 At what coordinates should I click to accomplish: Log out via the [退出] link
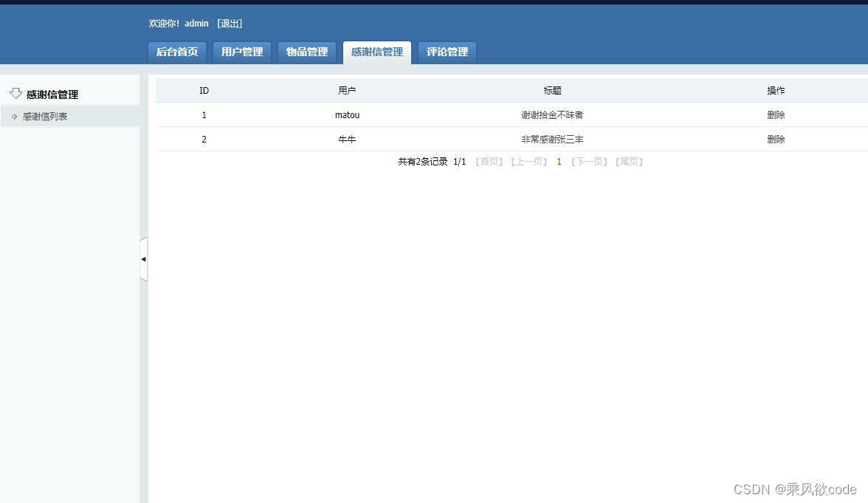click(x=229, y=24)
